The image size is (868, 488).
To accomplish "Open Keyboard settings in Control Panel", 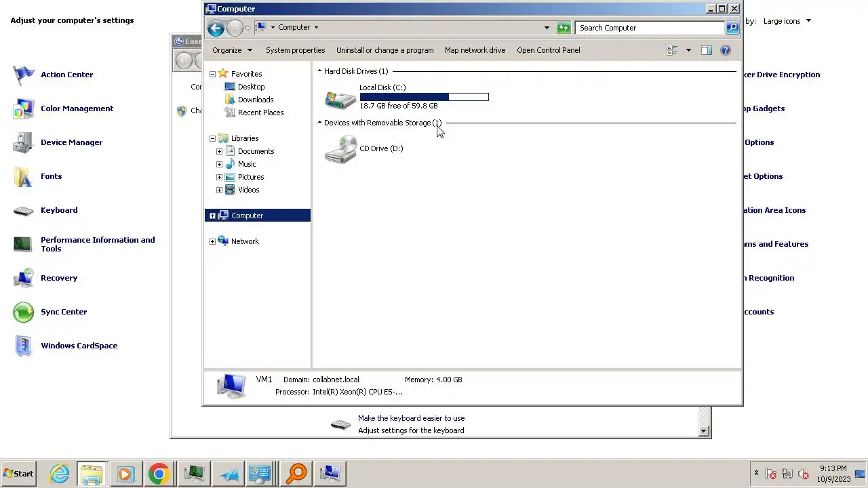I will click(59, 210).
